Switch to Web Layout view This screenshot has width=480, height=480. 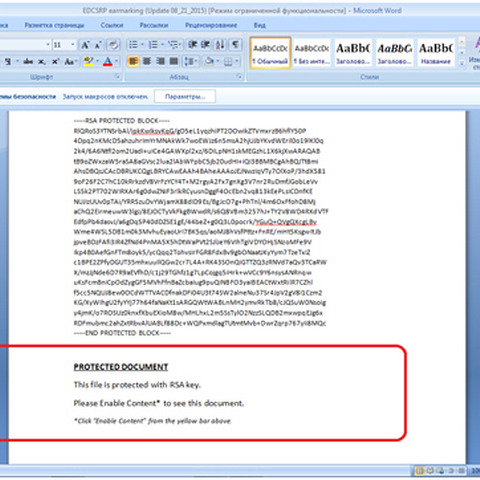tap(440, 471)
